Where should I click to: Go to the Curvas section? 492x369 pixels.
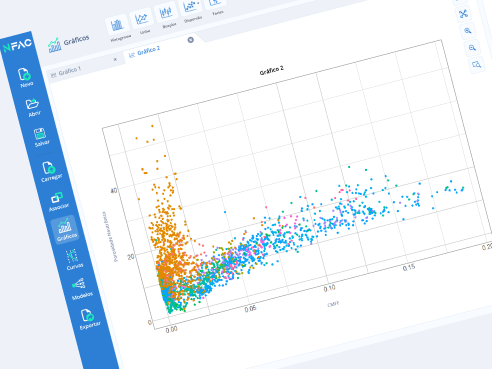tap(74, 260)
